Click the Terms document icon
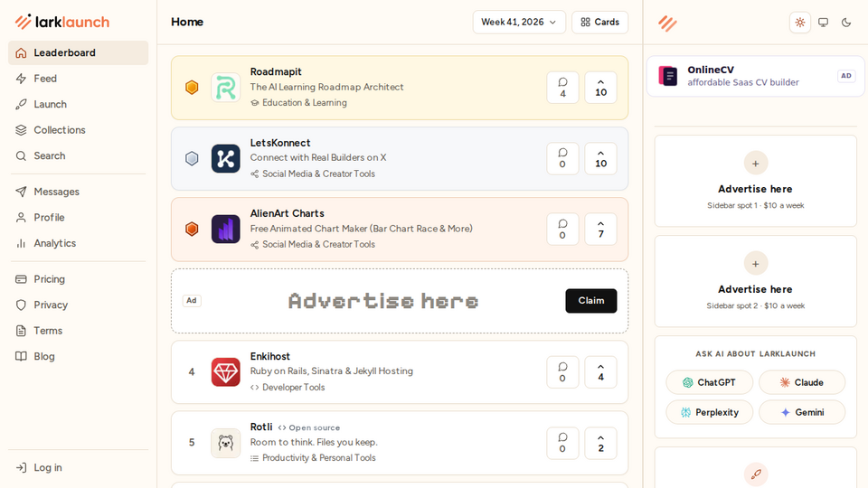This screenshot has height=488, width=868. click(21, 331)
